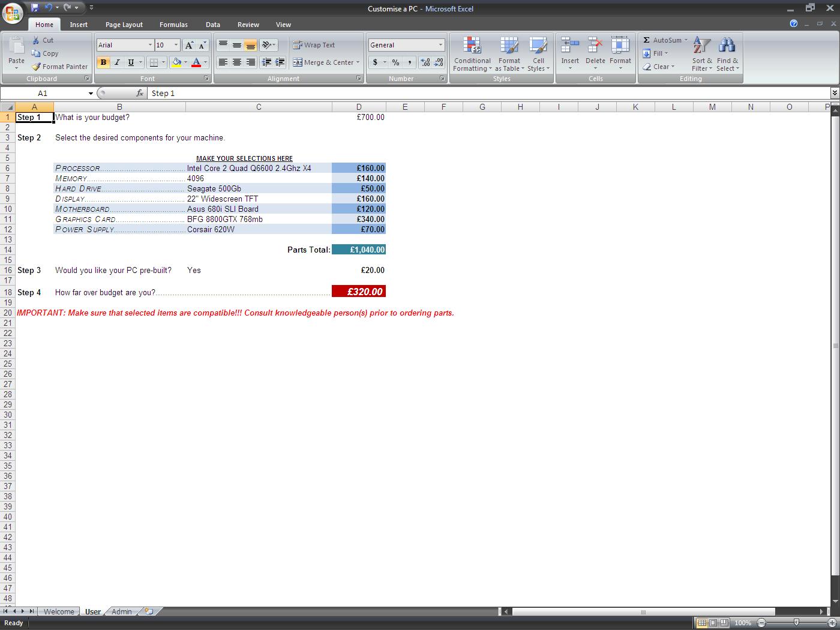Decrease the cell indent
Image resolution: width=840 pixels, height=630 pixels.
pyautogui.click(x=266, y=62)
